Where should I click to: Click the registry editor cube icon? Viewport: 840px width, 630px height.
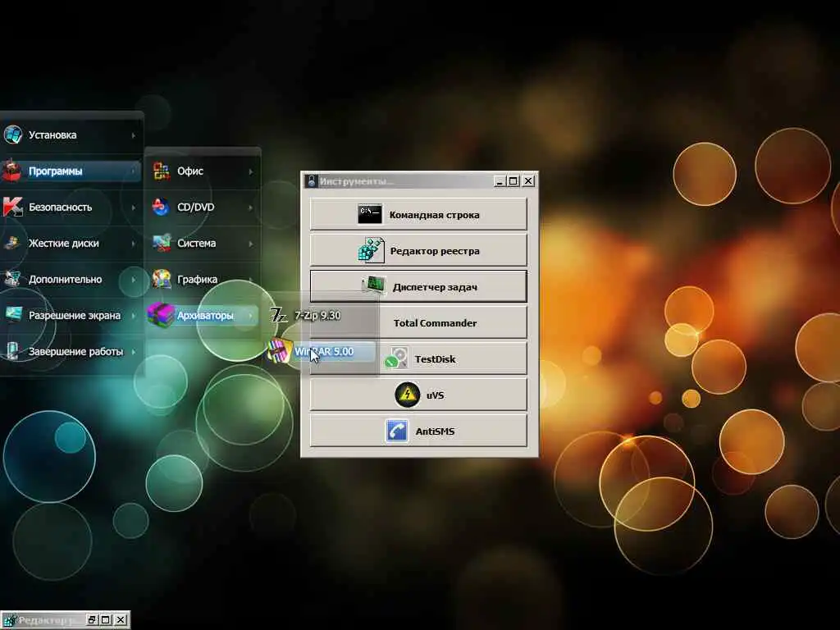click(x=371, y=250)
